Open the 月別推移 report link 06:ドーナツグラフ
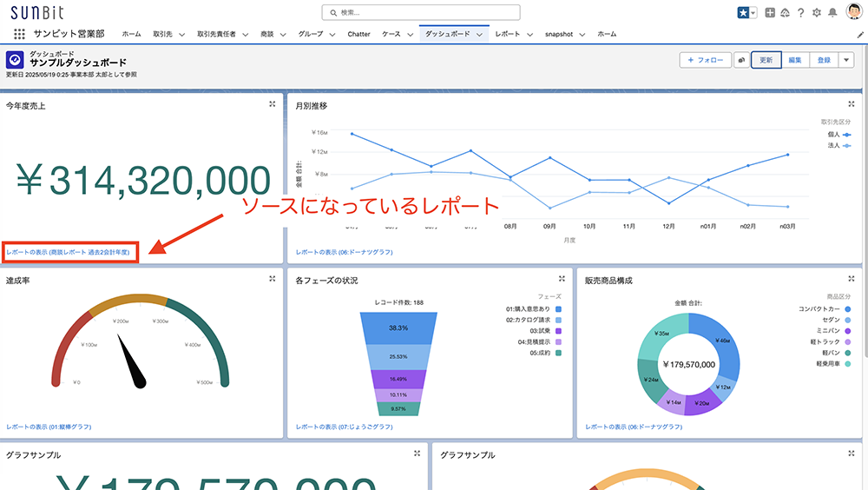868x490 pixels. click(x=345, y=252)
